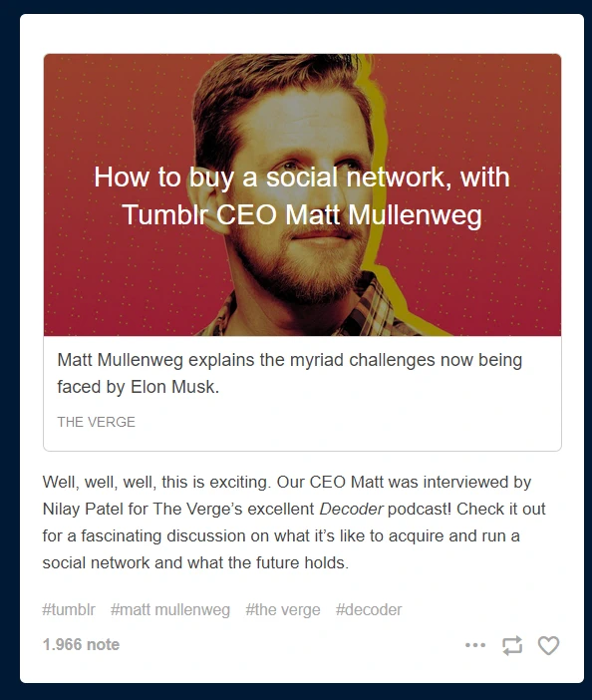
Task: View the 1.966 note count
Action: 81,644
